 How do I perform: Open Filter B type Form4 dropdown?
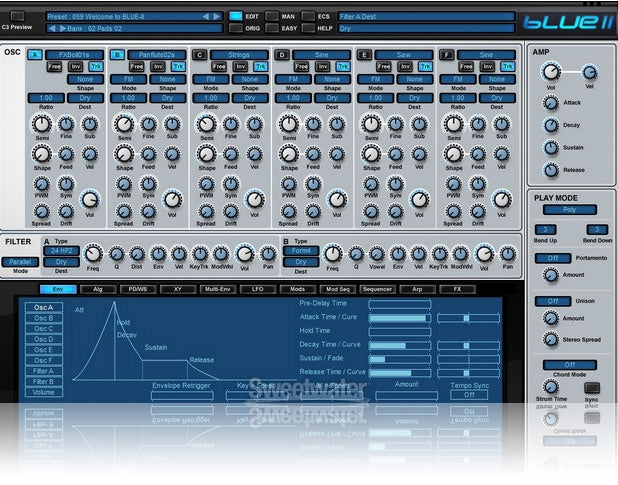[x=301, y=251]
